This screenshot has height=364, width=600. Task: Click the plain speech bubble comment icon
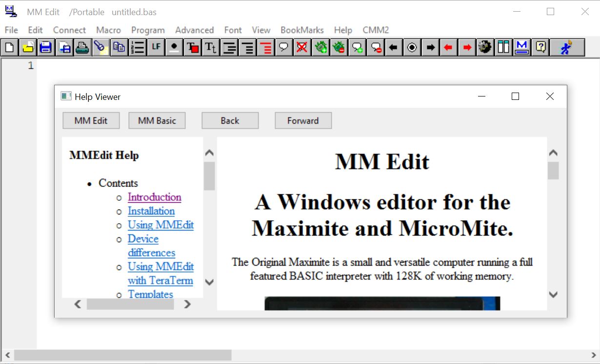284,47
